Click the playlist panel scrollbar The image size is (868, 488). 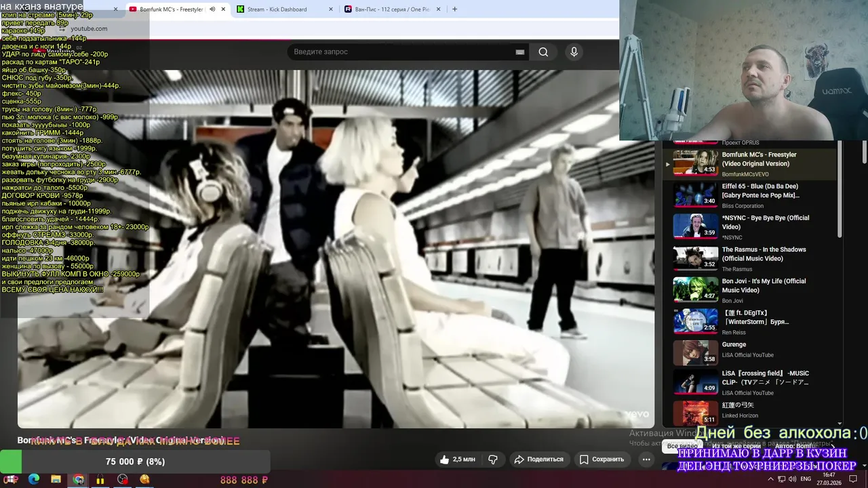pyautogui.click(x=840, y=190)
